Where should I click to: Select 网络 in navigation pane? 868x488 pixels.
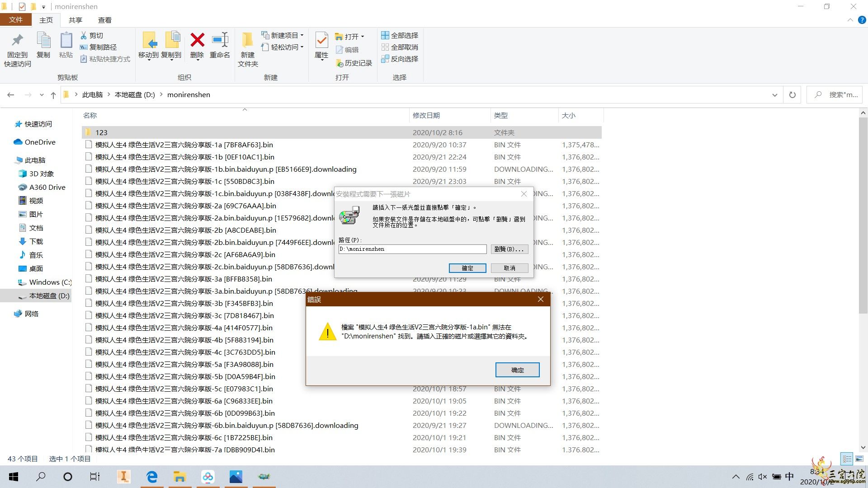(x=32, y=314)
